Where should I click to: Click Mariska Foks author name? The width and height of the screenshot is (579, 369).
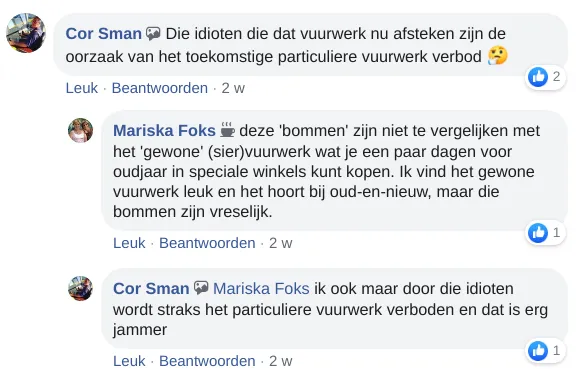pyautogui.click(x=164, y=131)
